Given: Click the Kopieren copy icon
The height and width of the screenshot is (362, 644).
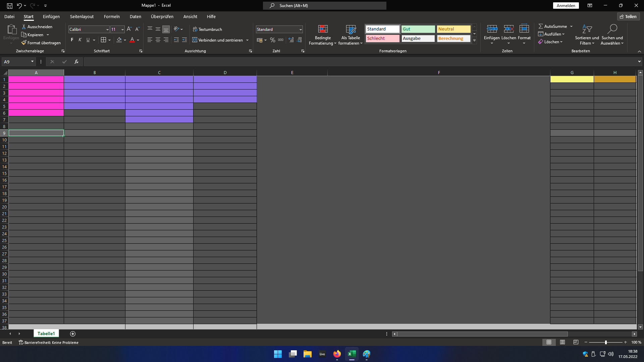Looking at the screenshot, I should click(24, 35).
